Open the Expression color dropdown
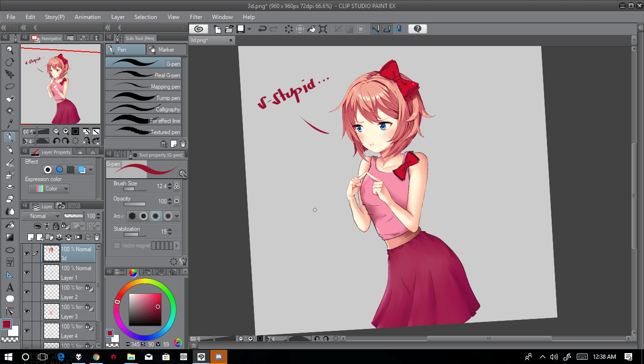Screen dimensions: 644x364 (49, 189)
